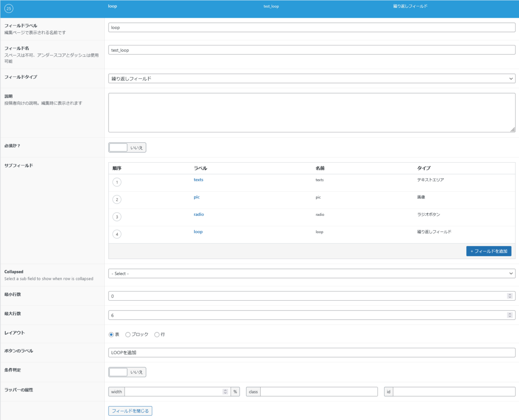This screenshot has width=519, height=420.
Task: Open the pic subfield link
Action: pos(197,197)
